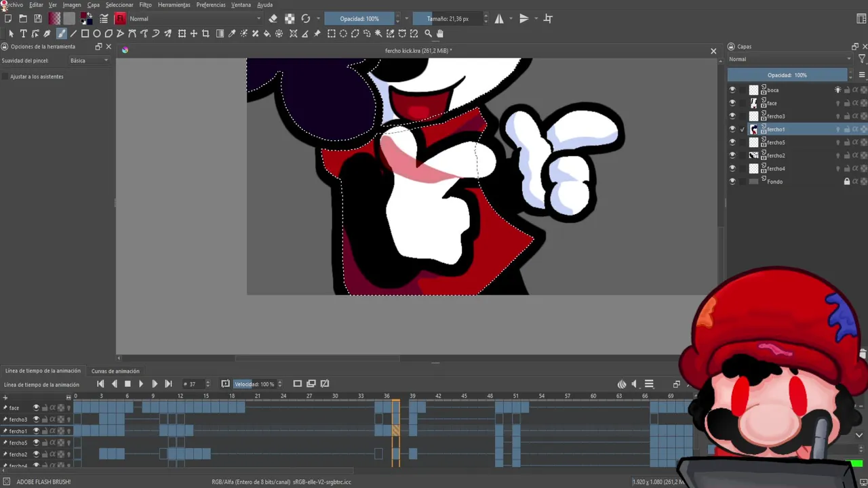Enable 'Ajustar a los asistentes' checkbox
The height and width of the screenshot is (488, 868).
pyautogui.click(x=5, y=77)
